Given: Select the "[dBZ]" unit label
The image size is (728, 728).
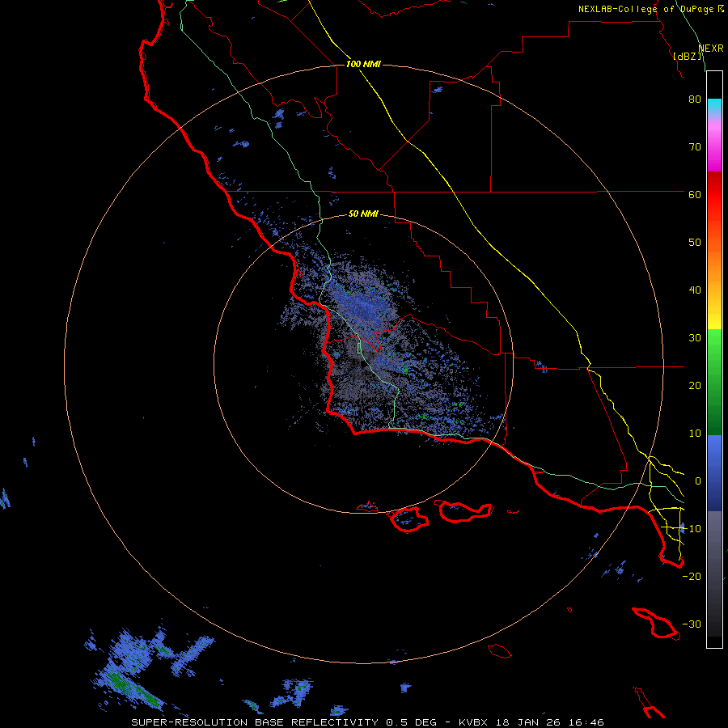Looking at the screenshot, I should pyautogui.click(x=687, y=56).
